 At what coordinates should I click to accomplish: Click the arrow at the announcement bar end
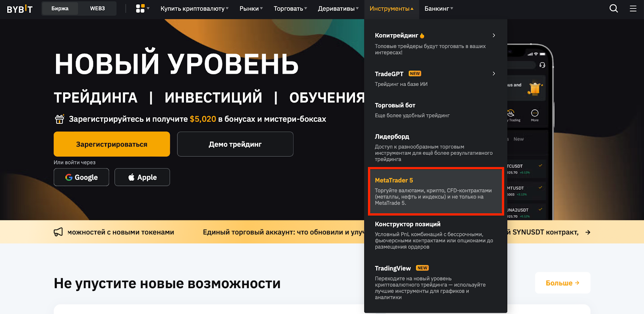[588, 232]
